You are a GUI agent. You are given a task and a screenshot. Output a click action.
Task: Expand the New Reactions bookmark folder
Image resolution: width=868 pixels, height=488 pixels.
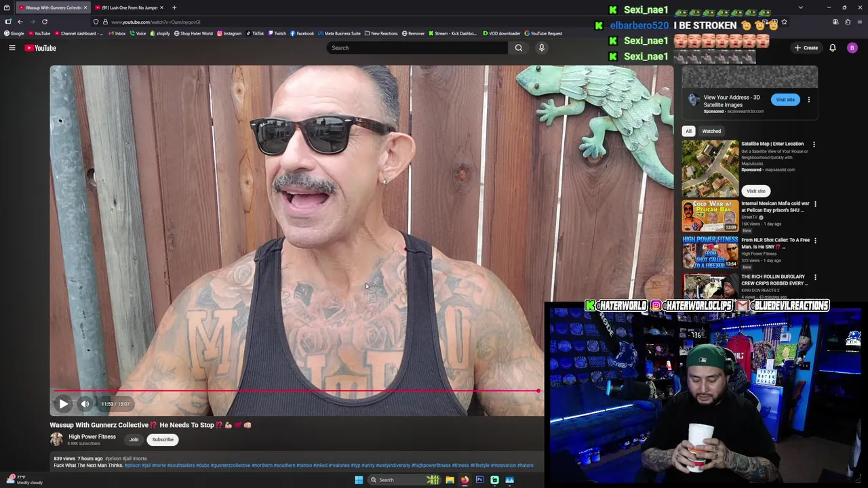click(x=381, y=33)
